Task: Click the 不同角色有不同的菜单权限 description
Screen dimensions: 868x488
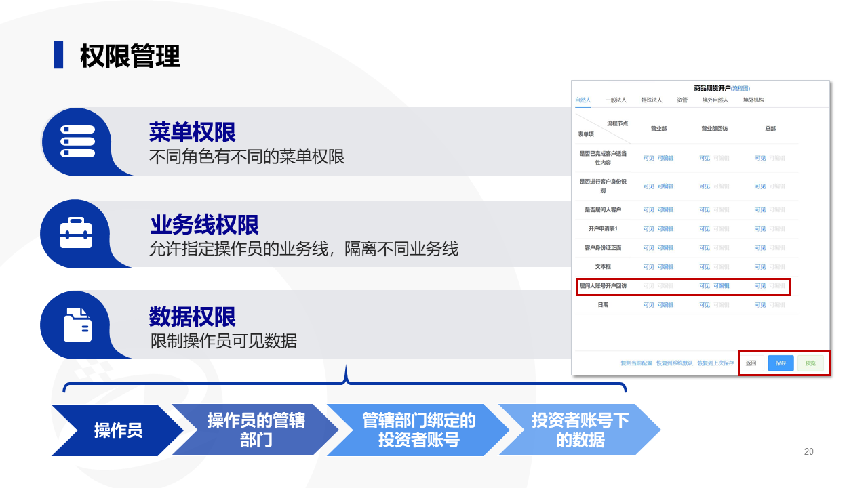Action: tap(247, 157)
